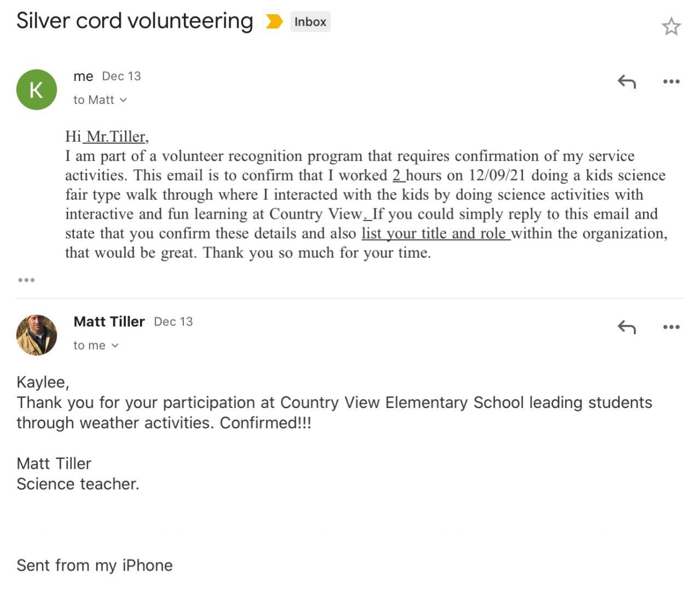This screenshot has width=700, height=599.
Task: Expand recipient details next to 'to me'
Action: coord(115,346)
